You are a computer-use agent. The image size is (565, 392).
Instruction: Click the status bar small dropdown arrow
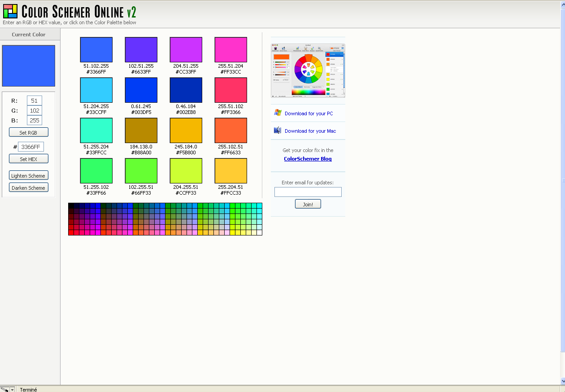13,390
